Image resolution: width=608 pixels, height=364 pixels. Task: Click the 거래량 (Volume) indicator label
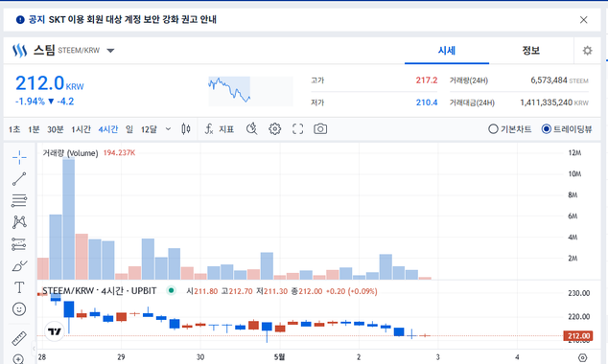coord(70,153)
